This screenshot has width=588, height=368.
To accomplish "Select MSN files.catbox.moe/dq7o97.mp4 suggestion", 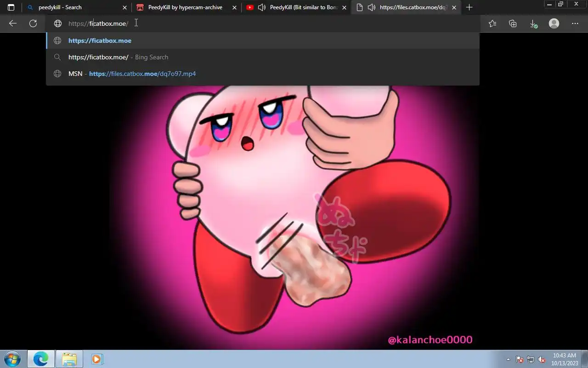I will click(x=263, y=74).
